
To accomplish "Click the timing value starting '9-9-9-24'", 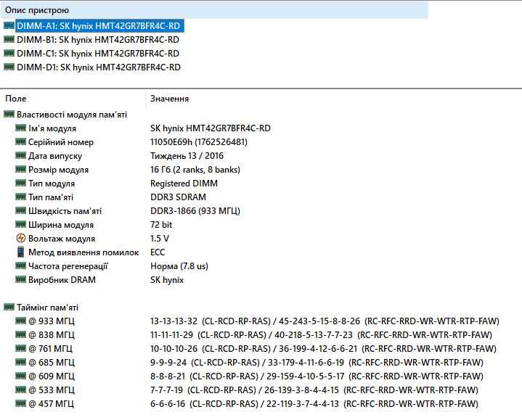I will tap(317, 363).
